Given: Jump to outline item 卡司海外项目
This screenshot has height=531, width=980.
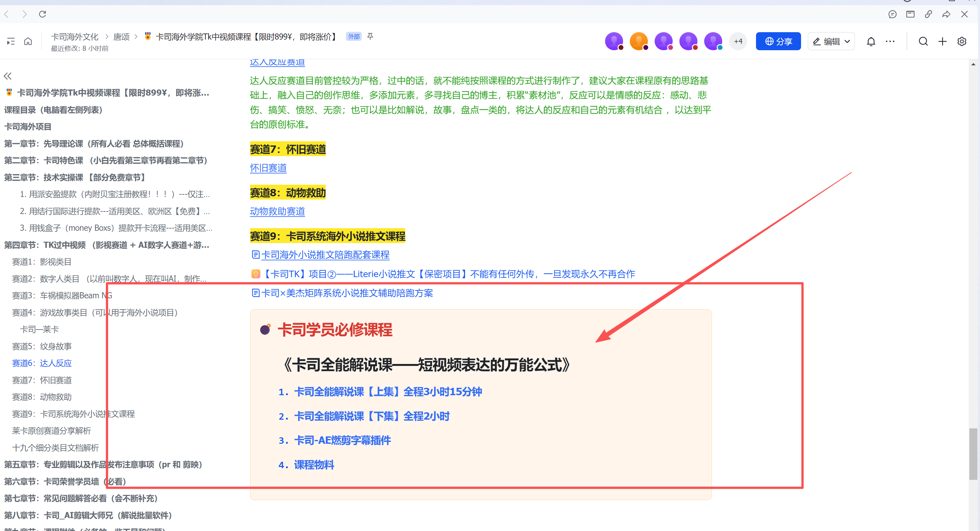Looking at the screenshot, I should (x=28, y=127).
